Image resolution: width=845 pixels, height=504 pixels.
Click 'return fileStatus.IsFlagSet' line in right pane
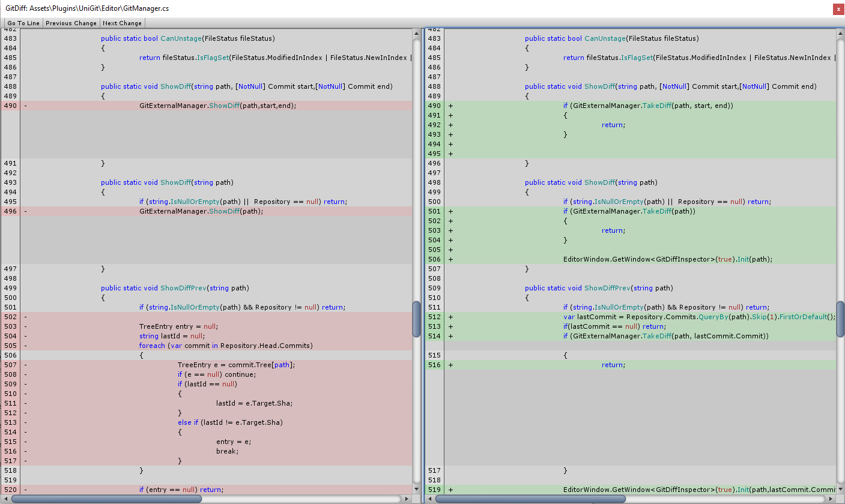point(700,58)
